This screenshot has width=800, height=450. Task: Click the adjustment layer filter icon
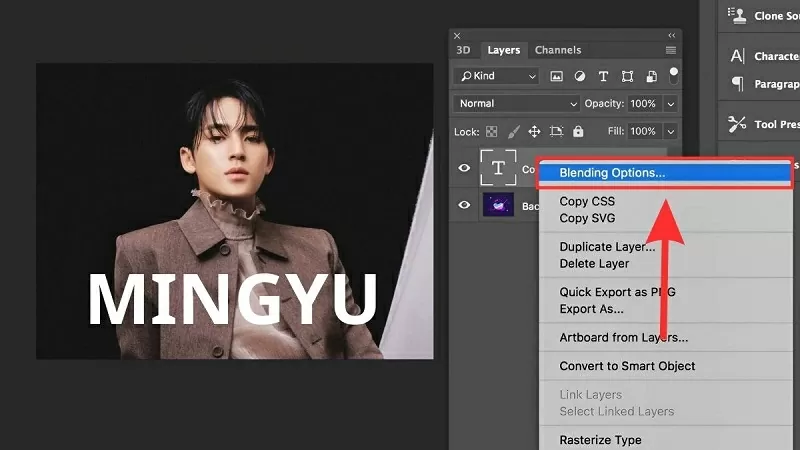tap(580, 76)
